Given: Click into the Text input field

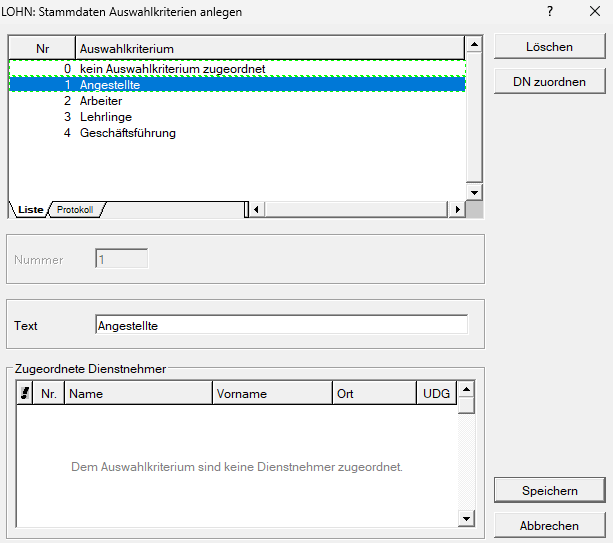Looking at the screenshot, I should 281,325.
